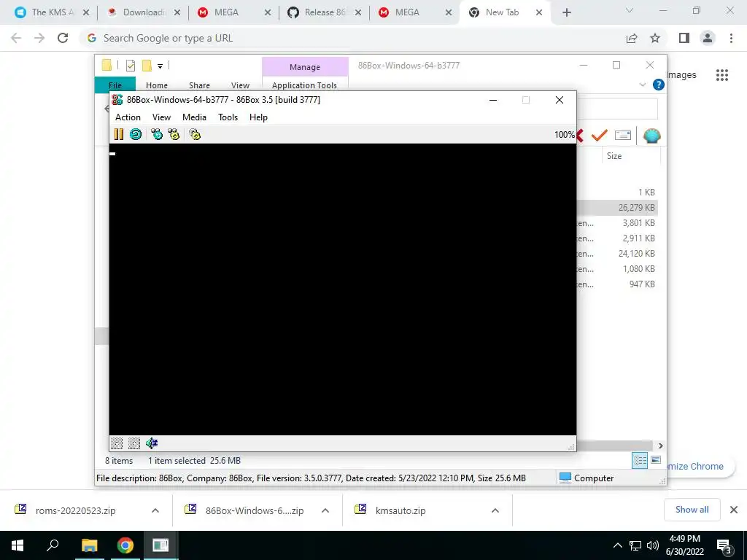Share this page icon

tap(632, 38)
